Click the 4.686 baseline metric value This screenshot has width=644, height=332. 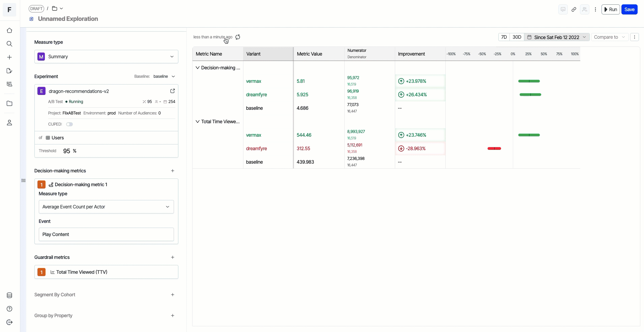[302, 108]
